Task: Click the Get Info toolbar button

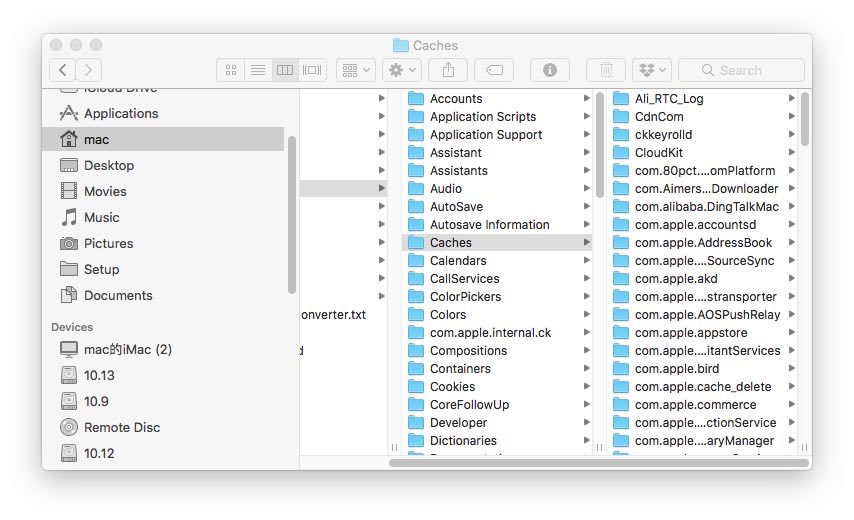Action: 550,70
